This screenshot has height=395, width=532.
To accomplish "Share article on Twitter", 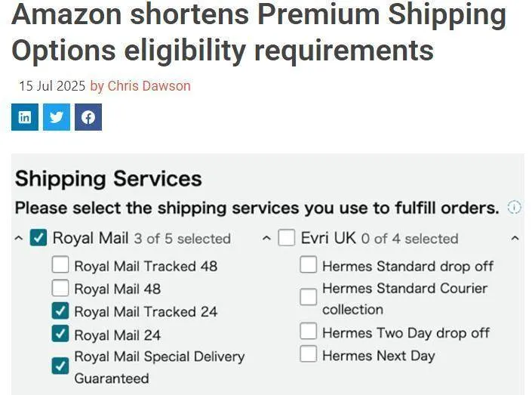I will (x=56, y=117).
